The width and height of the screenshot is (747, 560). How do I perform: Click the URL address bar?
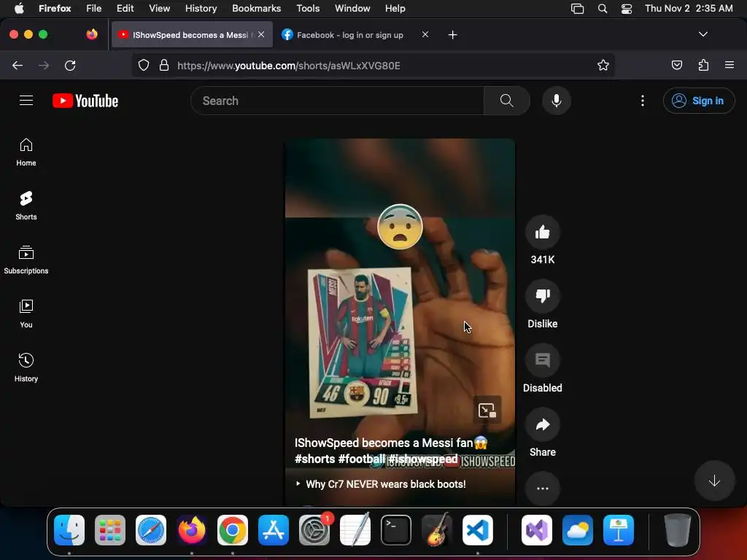pyautogui.click(x=373, y=65)
